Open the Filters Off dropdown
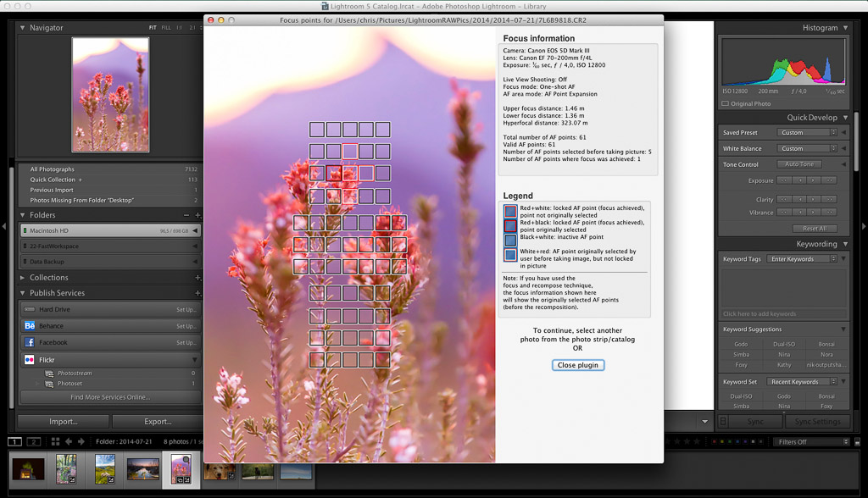This screenshot has height=498, width=868. [810, 441]
